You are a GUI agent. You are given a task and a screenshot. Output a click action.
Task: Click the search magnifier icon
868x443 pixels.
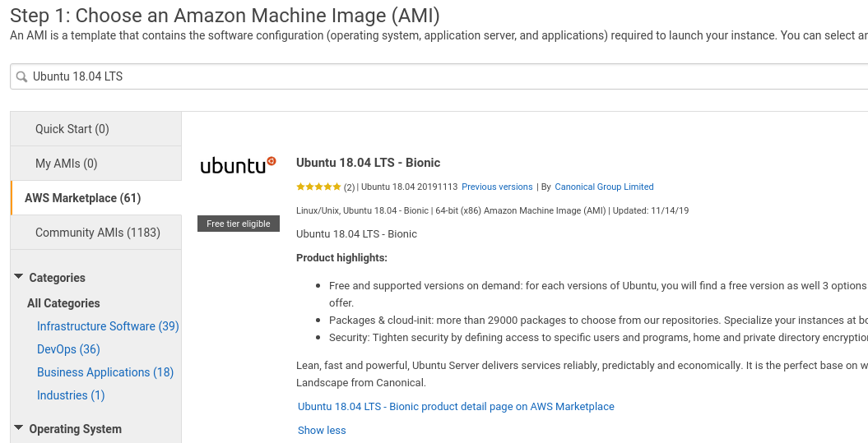click(21, 77)
